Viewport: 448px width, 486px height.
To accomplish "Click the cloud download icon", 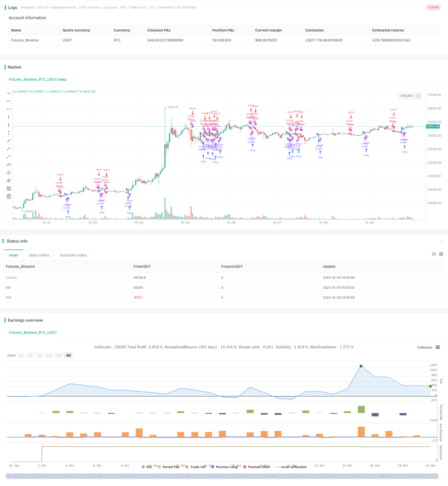I will pyautogui.click(x=434, y=254).
